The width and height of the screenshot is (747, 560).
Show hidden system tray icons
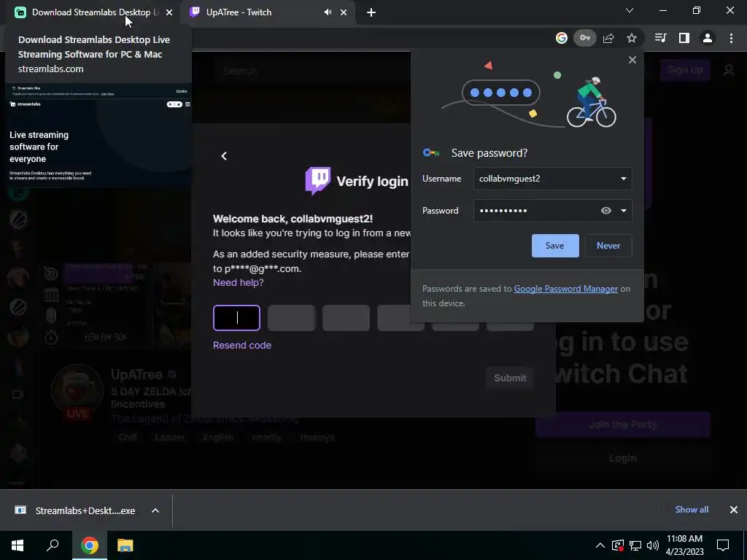click(600, 545)
